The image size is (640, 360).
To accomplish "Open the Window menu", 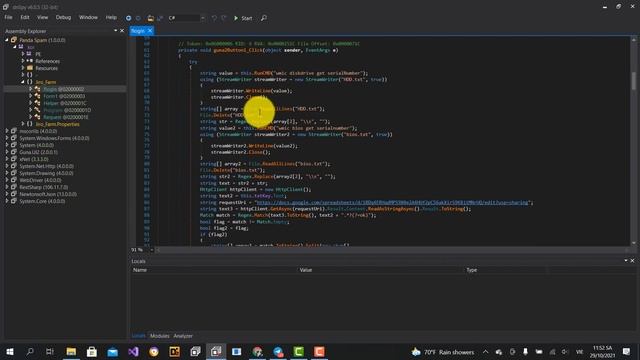I will pos(88,18).
